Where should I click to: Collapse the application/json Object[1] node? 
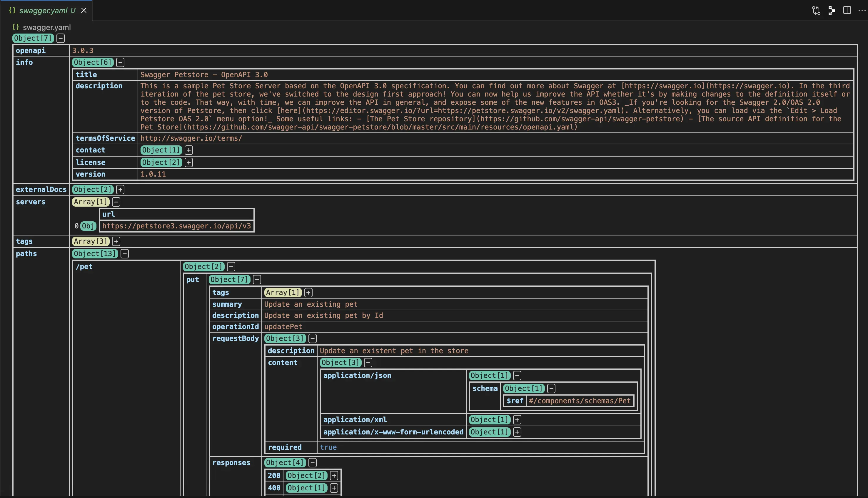point(517,375)
